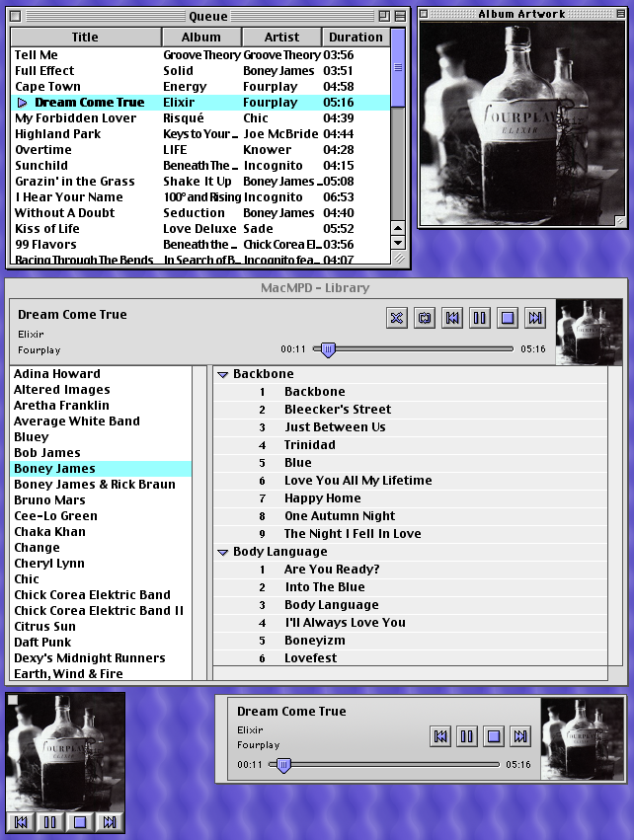Screen dimensions: 634x840
Task: Click the Queue scrollbar thumb
Action: coord(398,67)
